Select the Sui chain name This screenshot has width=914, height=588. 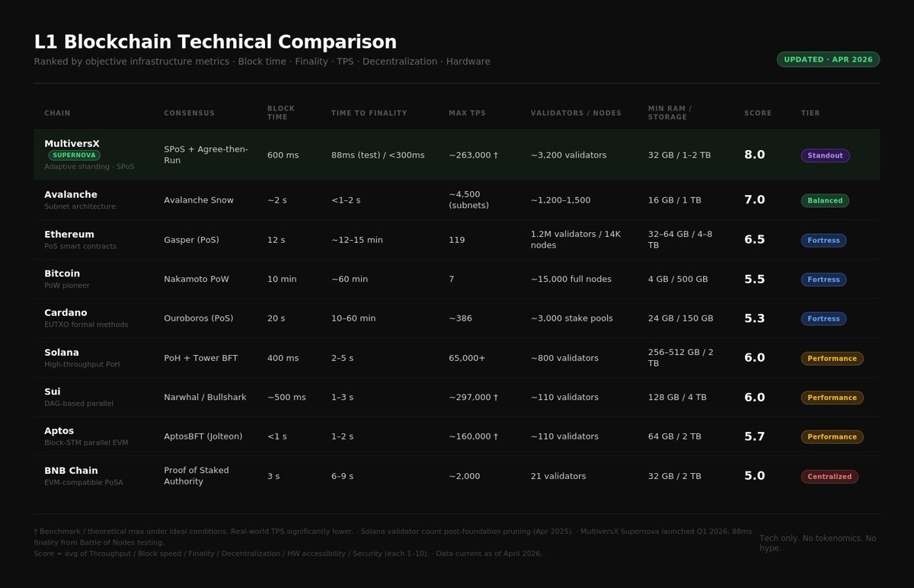point(53,391)
